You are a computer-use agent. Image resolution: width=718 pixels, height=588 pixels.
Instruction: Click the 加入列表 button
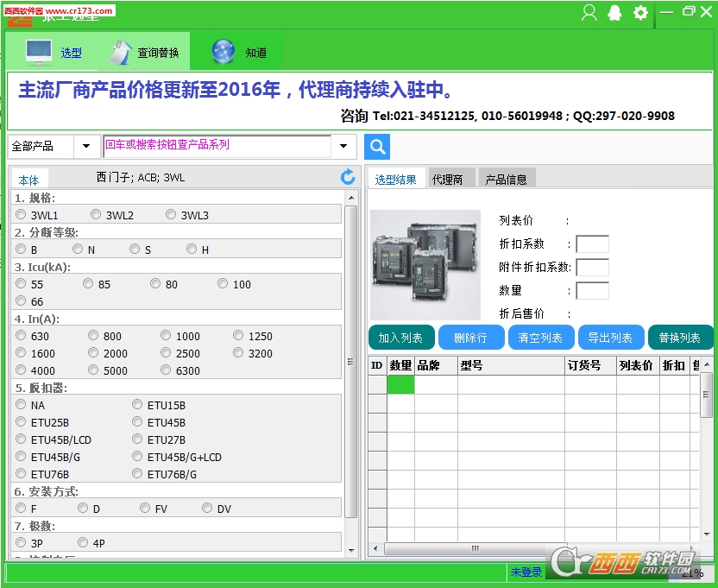pos(401,338)
